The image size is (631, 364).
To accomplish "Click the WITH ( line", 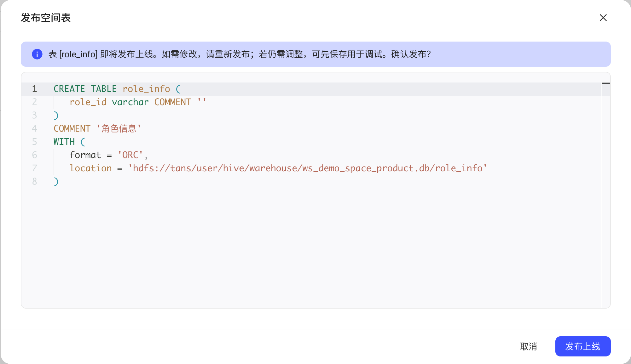I will click(x=69, y=142).
